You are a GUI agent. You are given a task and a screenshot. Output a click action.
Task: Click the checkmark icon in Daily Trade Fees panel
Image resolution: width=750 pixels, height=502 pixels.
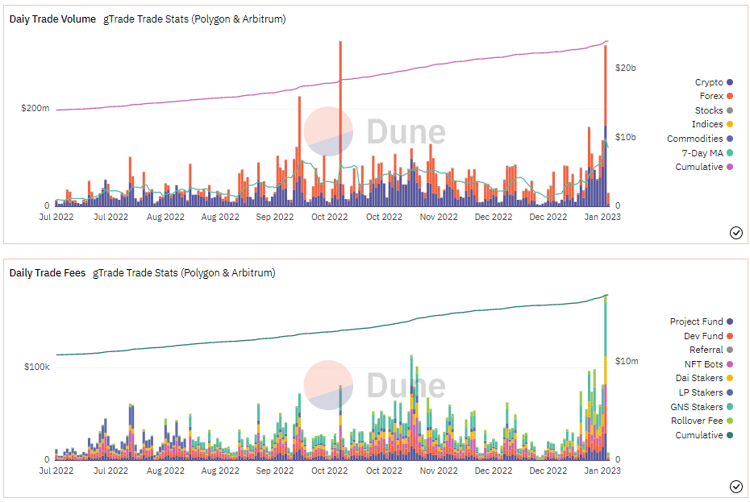coord(735,485)
